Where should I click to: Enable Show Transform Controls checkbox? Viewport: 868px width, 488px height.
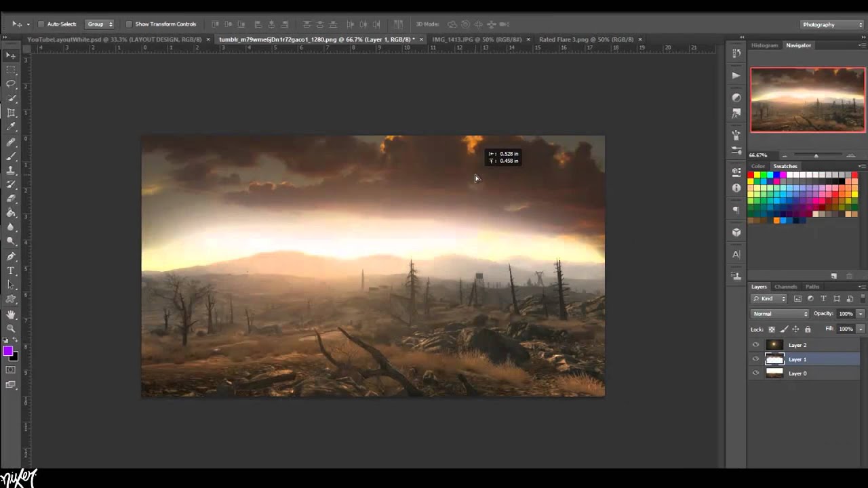tap(129, 24)
